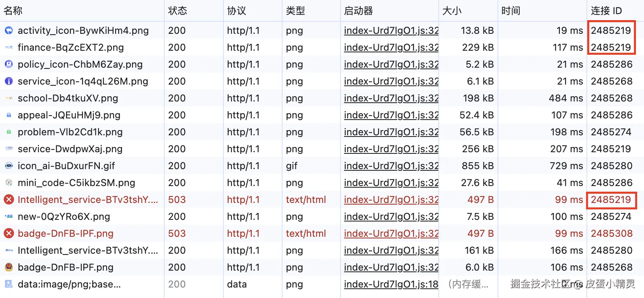Select the problem-Vlb2Cd1k.png request name
644x298 pixels.
tap(70, 132)
